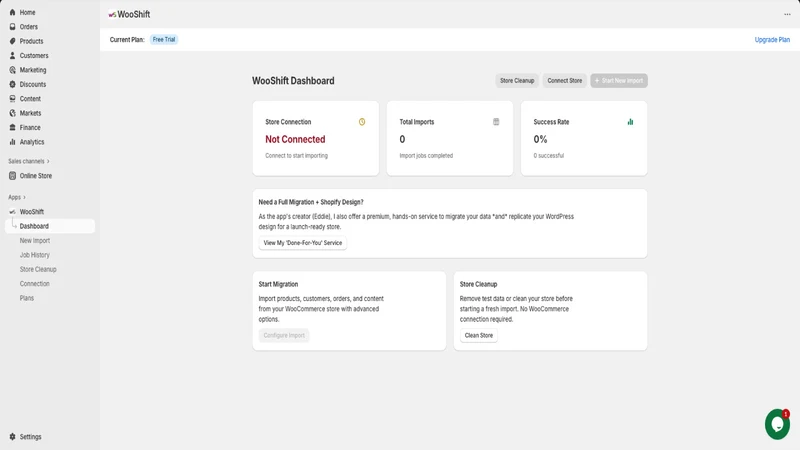Expand the Apps section chevron
800x450 pixels.
[24, 197]
